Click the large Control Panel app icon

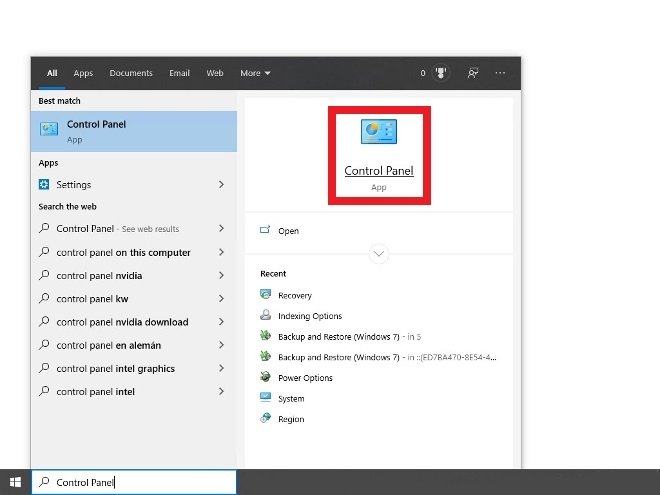pos(379,131)
